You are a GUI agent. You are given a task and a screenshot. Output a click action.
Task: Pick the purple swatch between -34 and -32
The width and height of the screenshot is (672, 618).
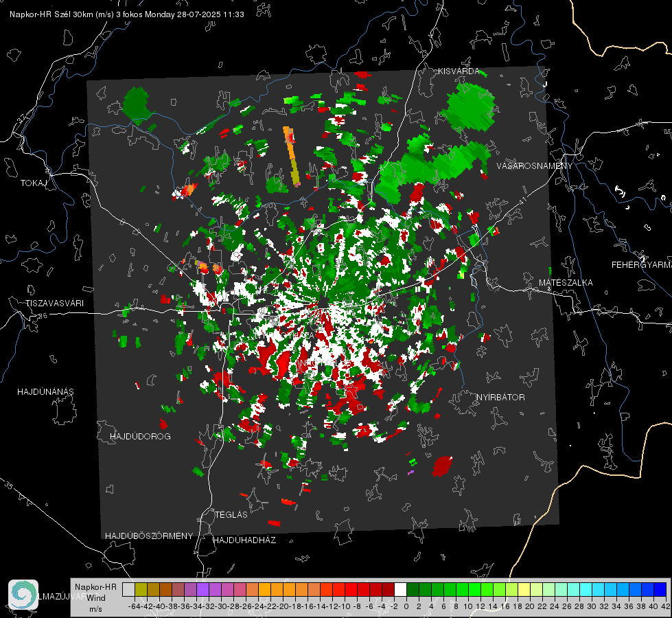point(202,589)
